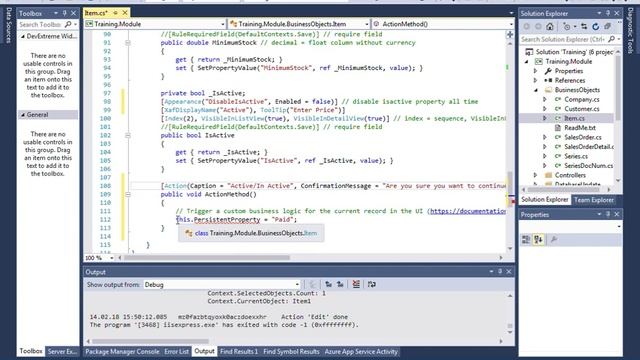This screenshot has width=640, height=360.
Task: Click the Forward arrow in Solution Explorer
Action: pos(538,27)
